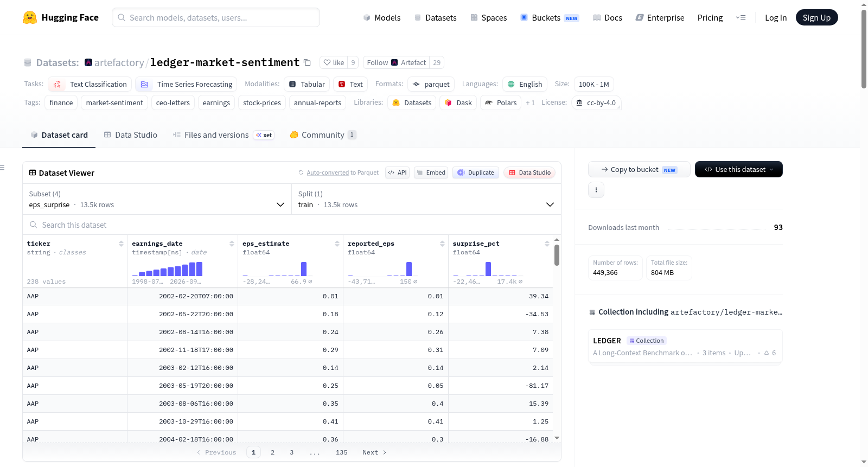Expand the Subset eps_surprise dropdown
Image resolution: width=868 pixels, height=467 pixels.
click(x=157, y=199)
